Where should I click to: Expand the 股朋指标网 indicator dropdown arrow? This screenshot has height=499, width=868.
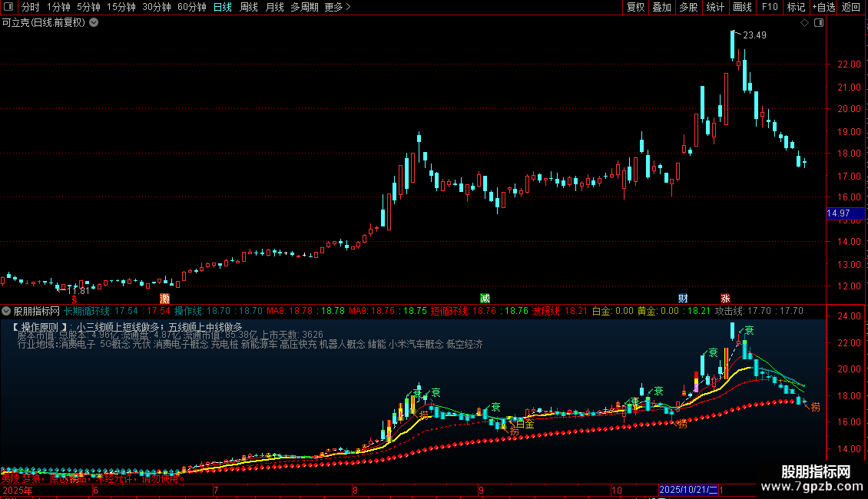[x=6, y=312]
